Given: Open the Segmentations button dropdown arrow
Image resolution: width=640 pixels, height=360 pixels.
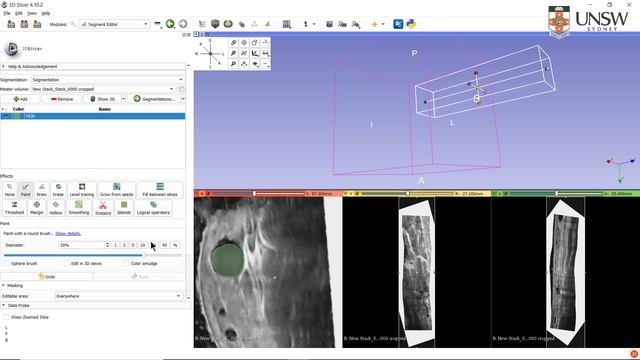Looking at the screenshot, I should (x=182, y=99).
